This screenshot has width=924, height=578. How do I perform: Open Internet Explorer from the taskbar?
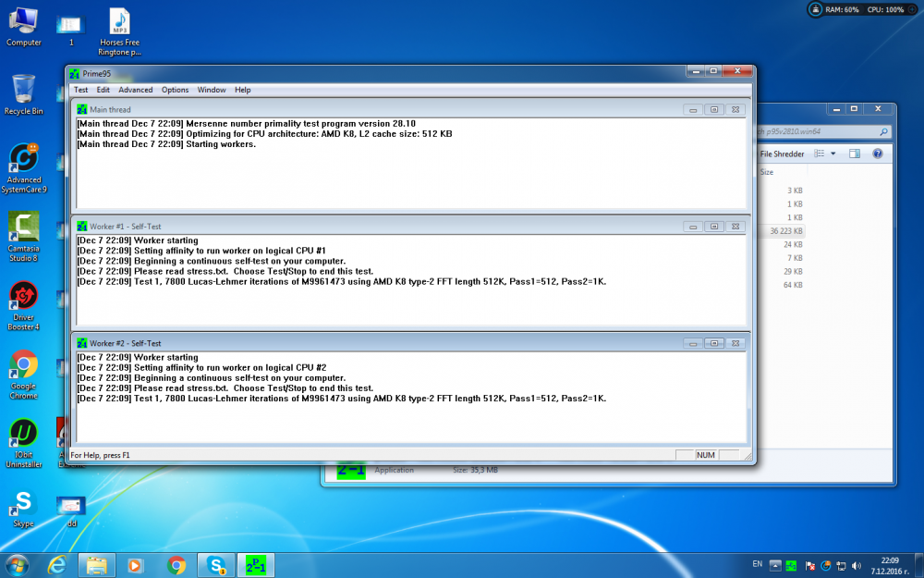click(x=57, y=566)
